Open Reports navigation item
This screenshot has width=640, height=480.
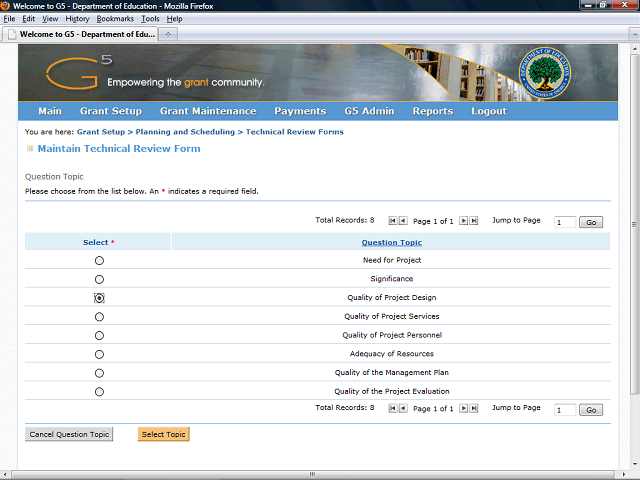[x=433, y=111]
